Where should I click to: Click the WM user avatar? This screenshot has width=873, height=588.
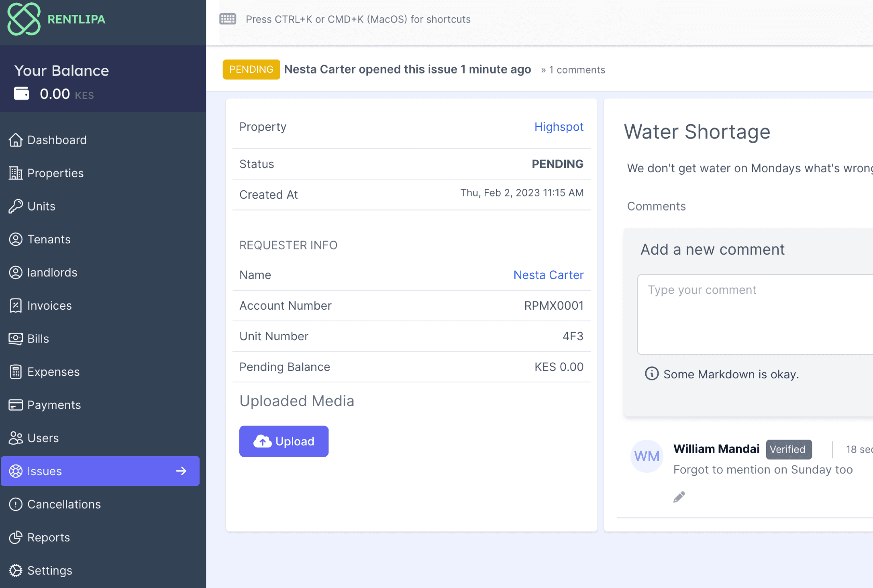coord(647,456)
